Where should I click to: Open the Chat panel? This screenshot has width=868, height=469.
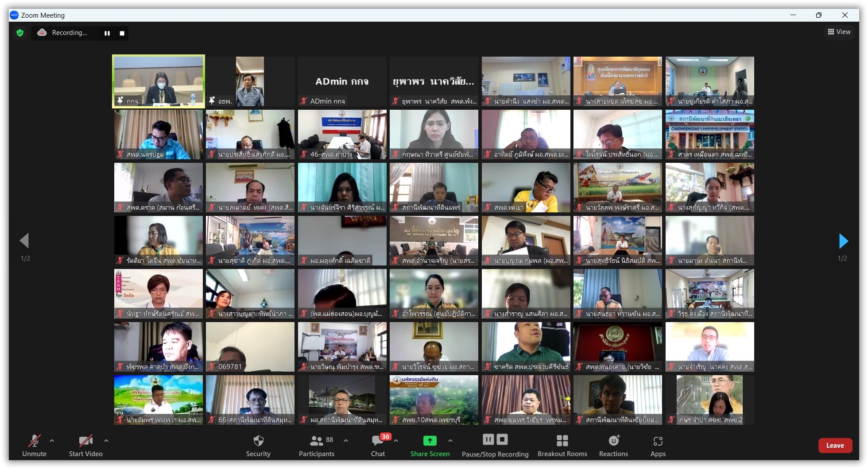[x=378, y=445]
